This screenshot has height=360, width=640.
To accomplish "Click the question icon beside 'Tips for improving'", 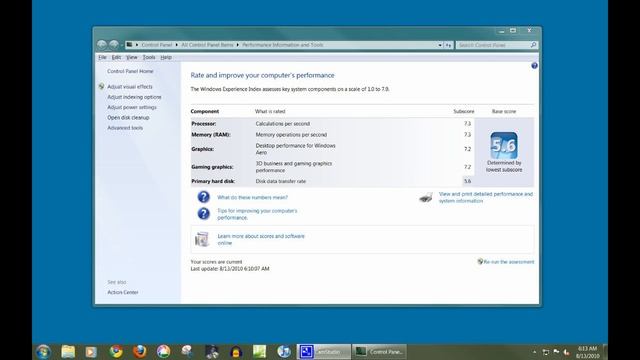I will click(x=203, y=213).
